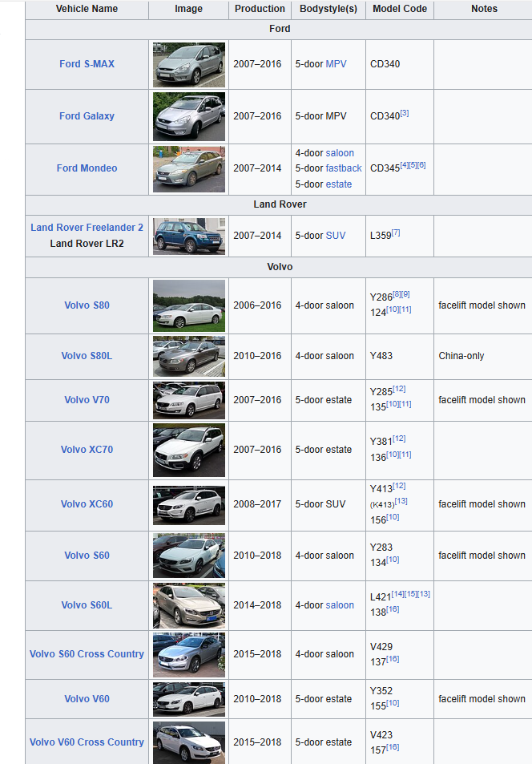This screenshot has width=532, height=764.
Task: Click the saloon link in the S60L row
Action: 340,605
